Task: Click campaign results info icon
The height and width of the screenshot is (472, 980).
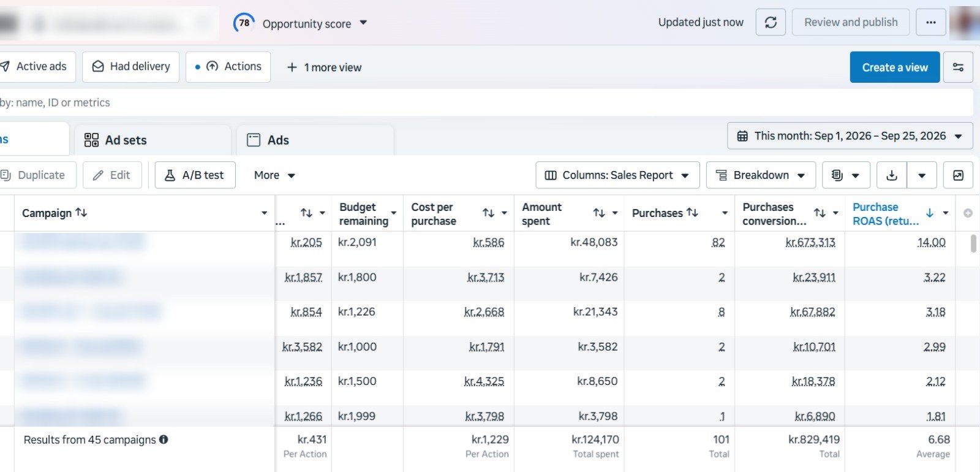Action: tap(164, 440)
